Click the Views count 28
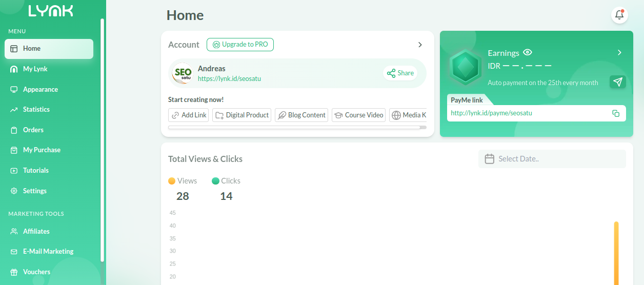 tap(183, 196)
